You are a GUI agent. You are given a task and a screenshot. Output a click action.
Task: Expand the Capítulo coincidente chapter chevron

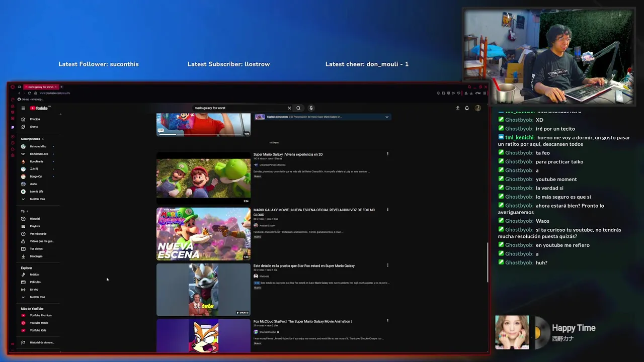tap(387, 117)
